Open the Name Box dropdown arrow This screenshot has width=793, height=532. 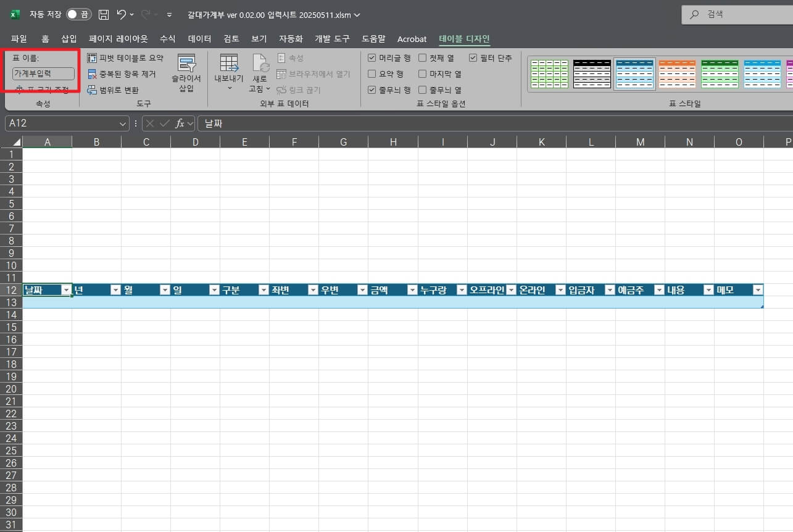(123, 123)
